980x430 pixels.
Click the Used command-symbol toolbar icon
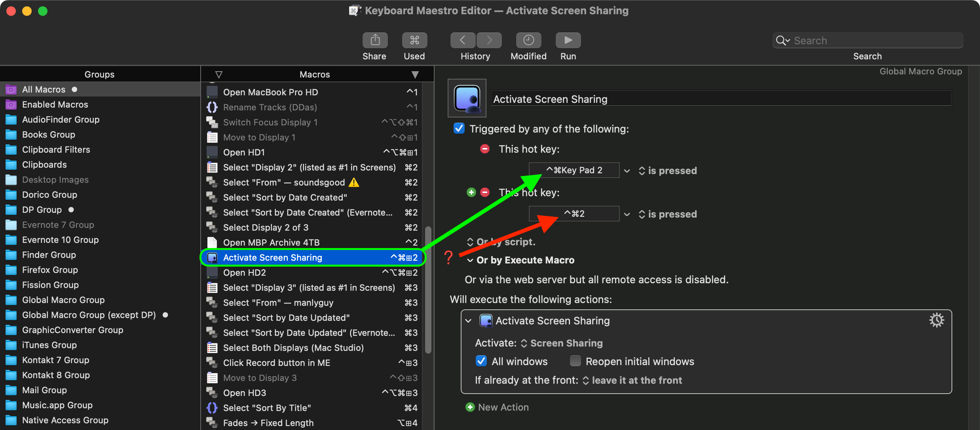pos(414,40)
